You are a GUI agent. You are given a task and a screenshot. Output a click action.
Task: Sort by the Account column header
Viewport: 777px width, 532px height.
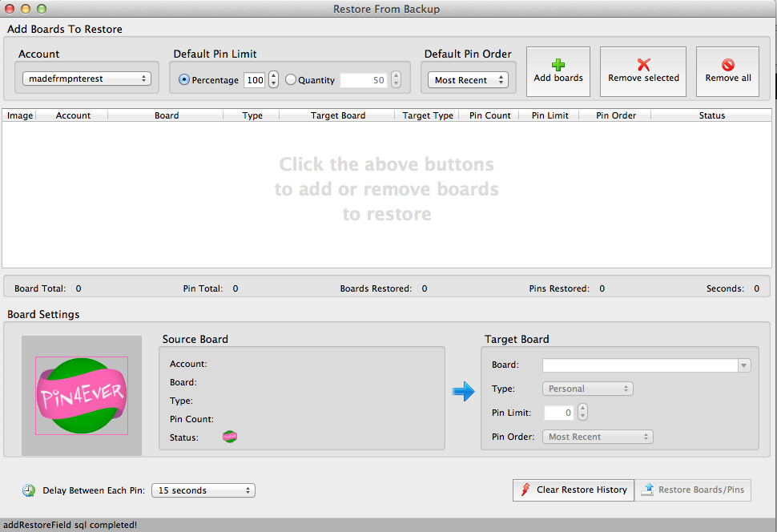tap(73, 115)
